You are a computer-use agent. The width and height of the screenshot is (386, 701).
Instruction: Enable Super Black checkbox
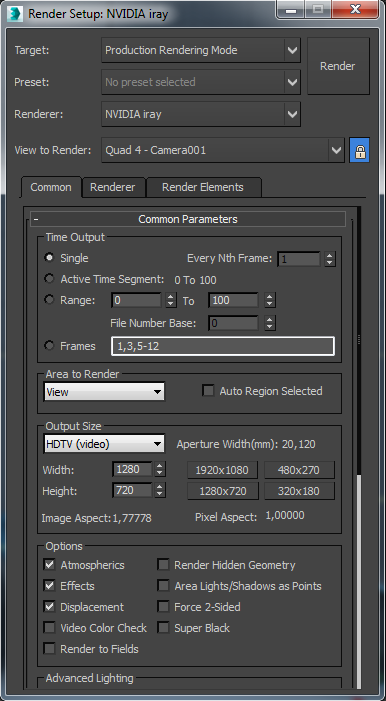click(163, 628)
